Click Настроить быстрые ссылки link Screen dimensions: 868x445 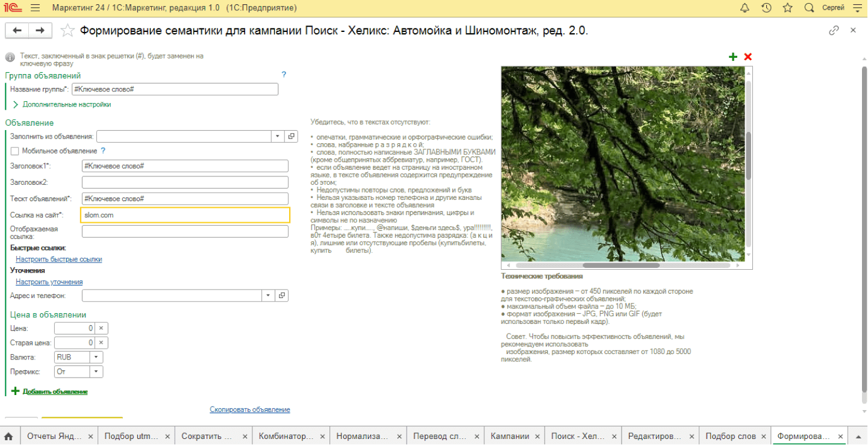(59, 259)
